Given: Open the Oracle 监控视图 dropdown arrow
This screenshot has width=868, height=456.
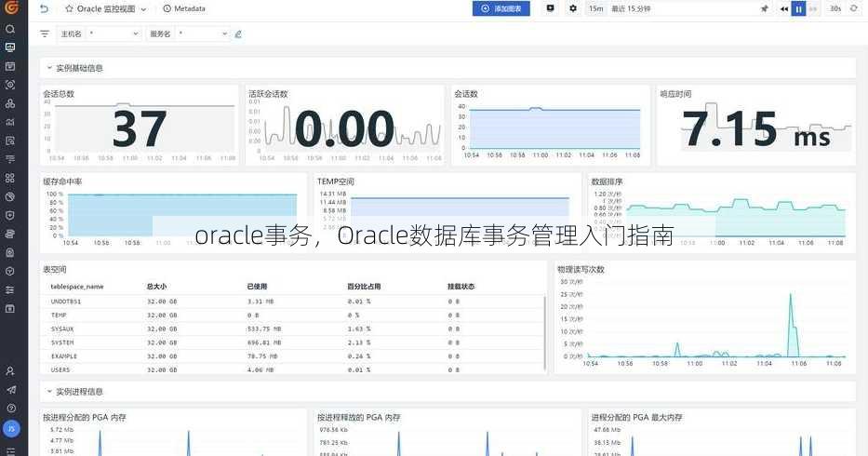Looking at the screenshot, I should pyautogui.click(x=144, y=9).
